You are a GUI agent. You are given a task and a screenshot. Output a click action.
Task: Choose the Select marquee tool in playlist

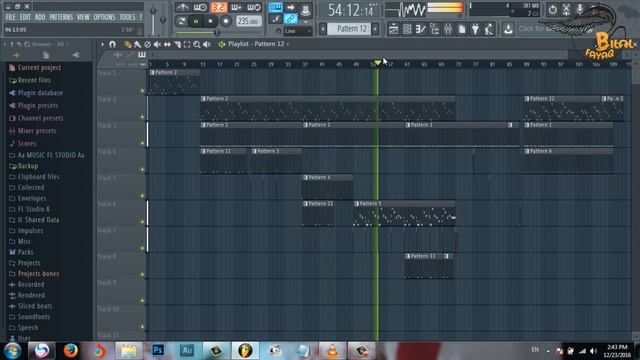coord(187,44)
